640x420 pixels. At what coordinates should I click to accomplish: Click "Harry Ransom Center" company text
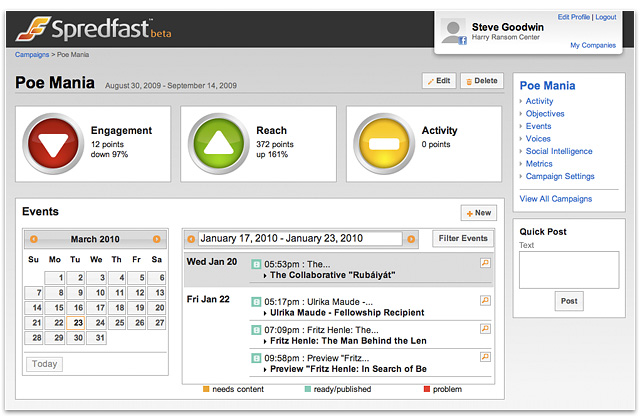click(x=506, y=37)
